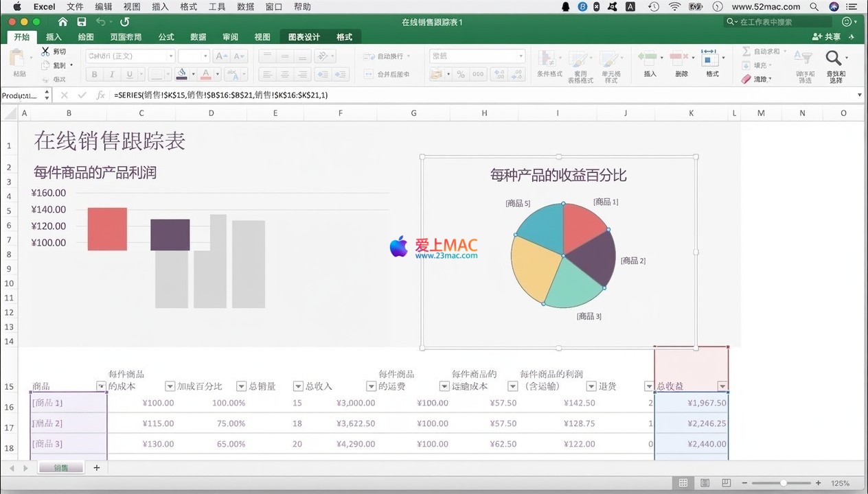Click the 共享 share button
868x494 pixels.
tap(826, 37)
